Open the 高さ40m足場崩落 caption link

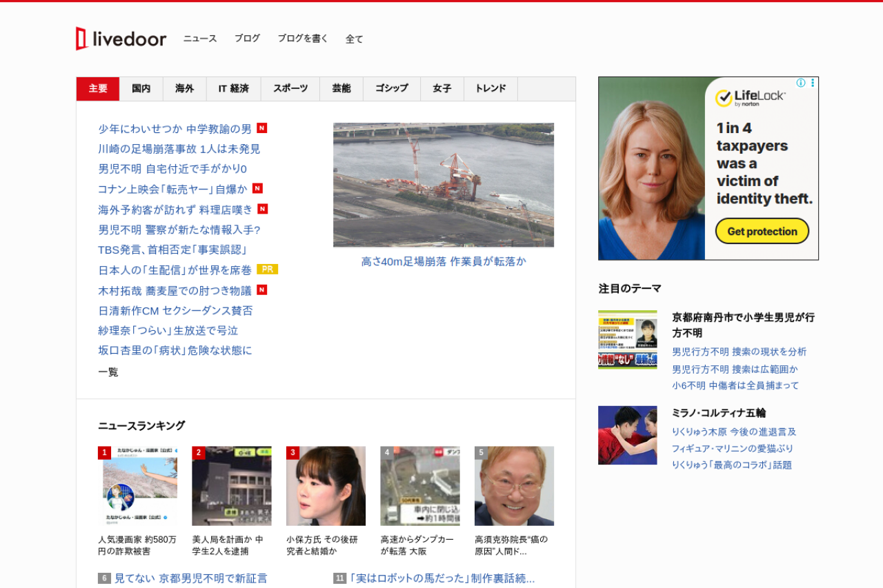point(444,262)
